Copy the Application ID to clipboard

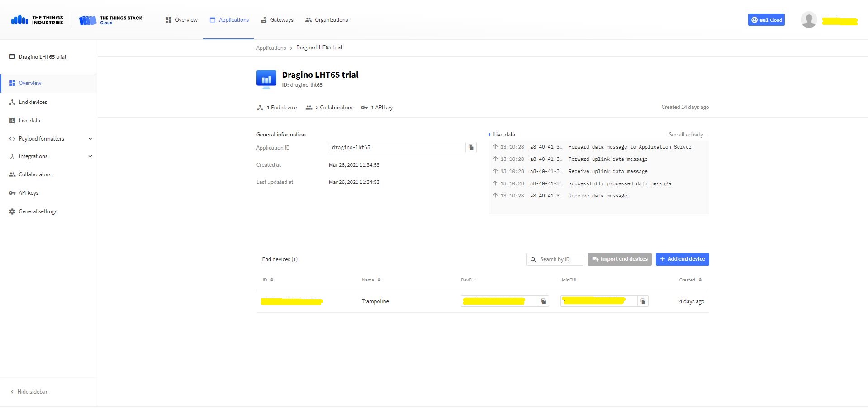tap(471, 147)
